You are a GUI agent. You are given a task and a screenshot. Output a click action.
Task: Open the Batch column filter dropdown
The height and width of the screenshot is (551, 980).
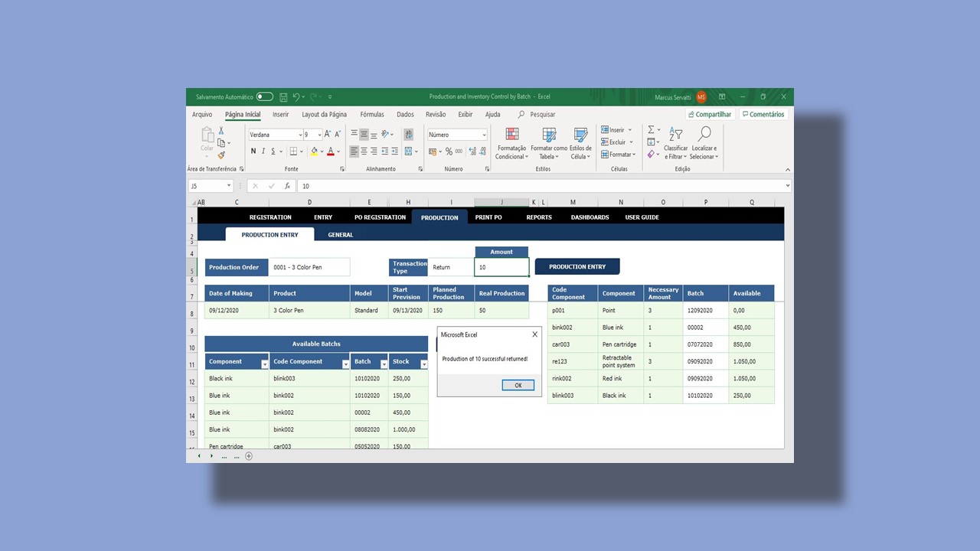click(x=384, y=364)
